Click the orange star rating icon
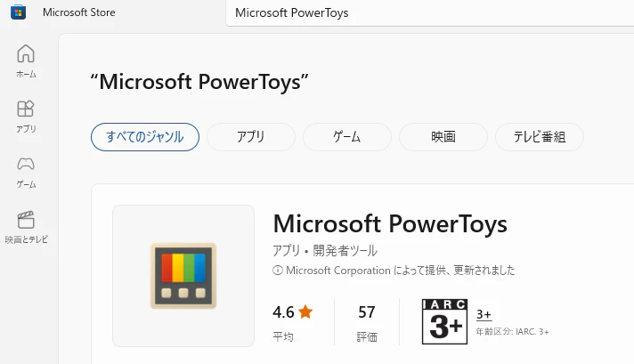 click(x=305, y=312)
